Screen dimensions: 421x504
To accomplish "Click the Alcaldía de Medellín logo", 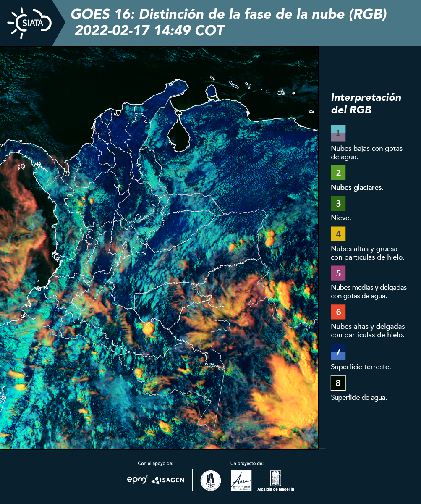I will [x=276, y=480].
